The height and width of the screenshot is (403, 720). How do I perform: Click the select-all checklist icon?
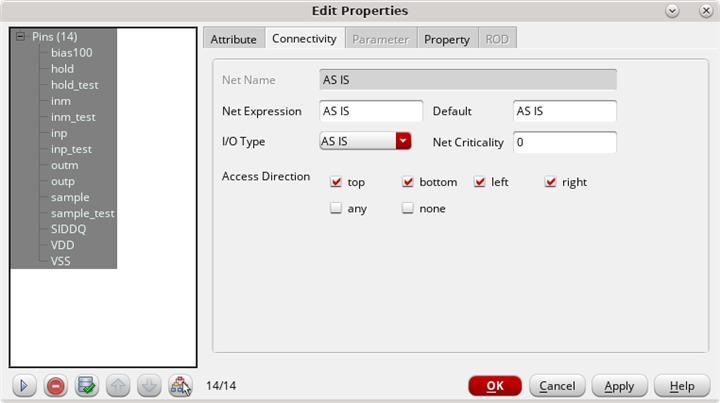pos(87,385)
